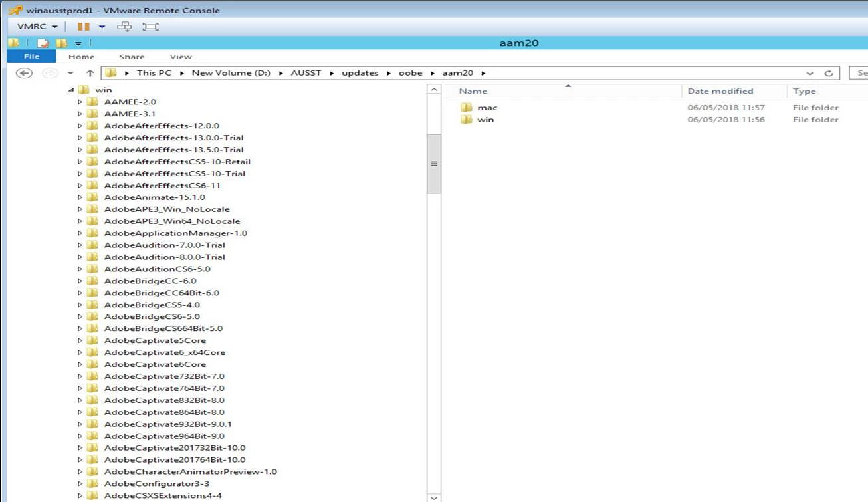The image size is (868, 502).
Task: Click AdobeAfterEffectsCS6-11 folder icon
Action: pos(93,186)
